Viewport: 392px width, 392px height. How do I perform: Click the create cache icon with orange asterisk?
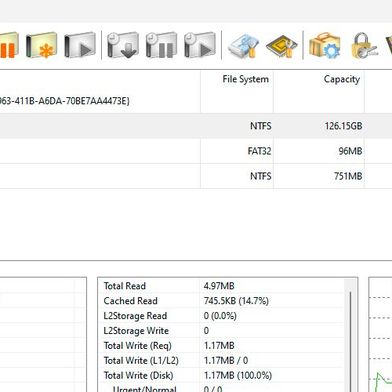[x=42, y=45]
